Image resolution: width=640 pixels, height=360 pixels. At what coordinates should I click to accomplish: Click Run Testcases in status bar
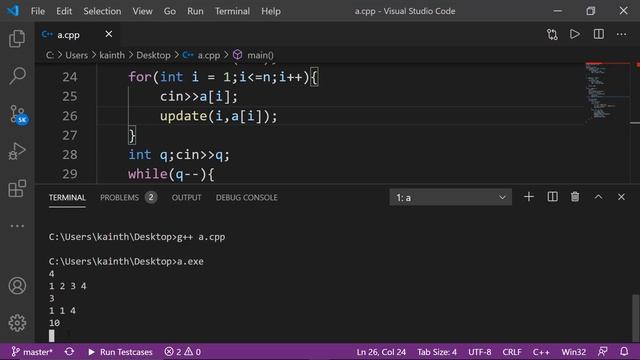point(120,352)
